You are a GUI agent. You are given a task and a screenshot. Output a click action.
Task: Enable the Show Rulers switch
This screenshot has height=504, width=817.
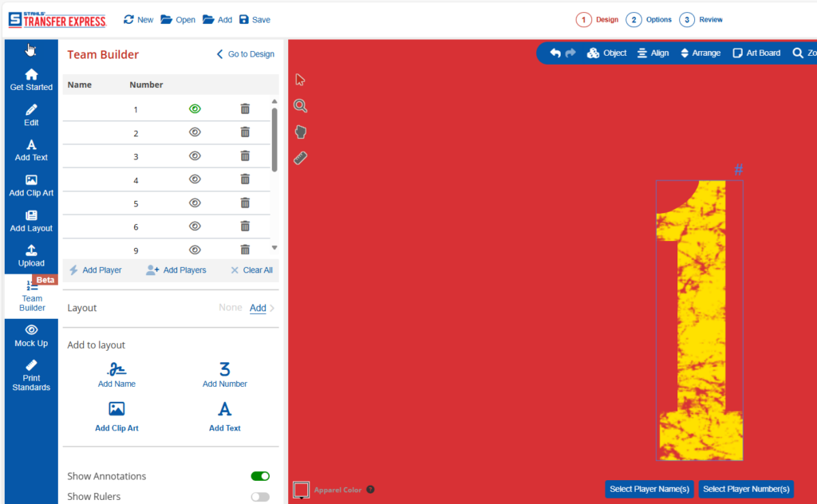[260, 497]
